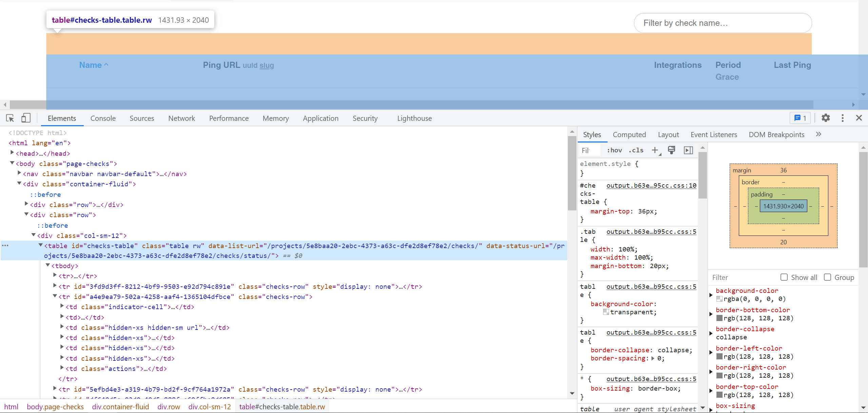
Task: Open the DevTools three-dot menu
Action: point(843,118)
